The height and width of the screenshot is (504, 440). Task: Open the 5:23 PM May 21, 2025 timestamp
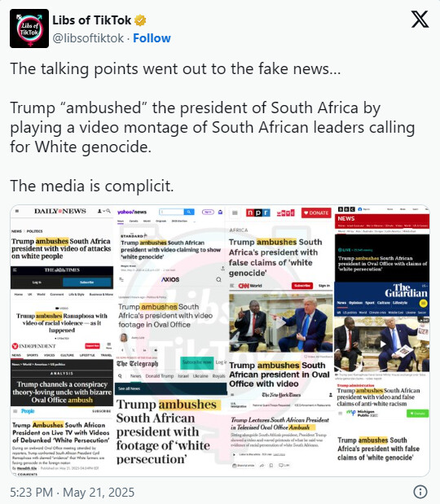[x=72, y=492]
